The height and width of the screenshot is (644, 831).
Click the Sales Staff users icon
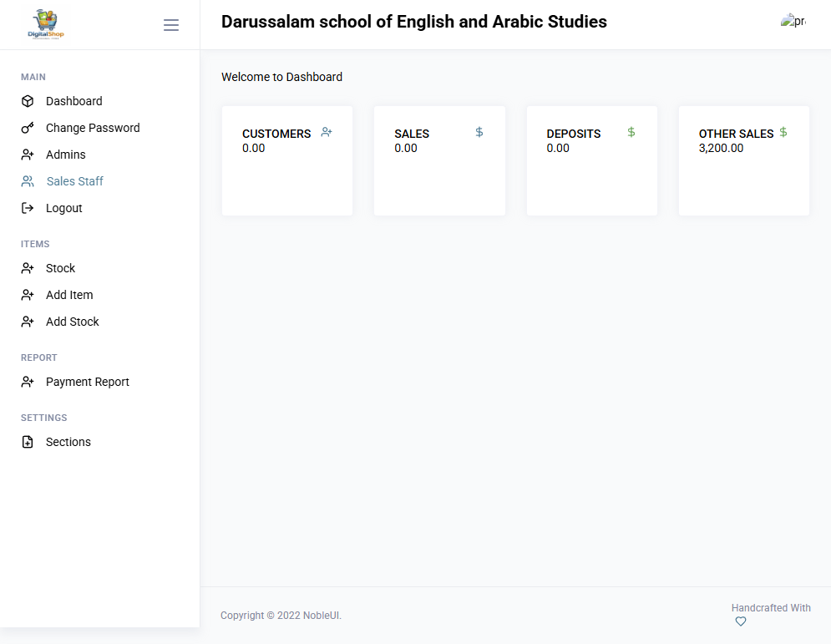pos(28,181)
